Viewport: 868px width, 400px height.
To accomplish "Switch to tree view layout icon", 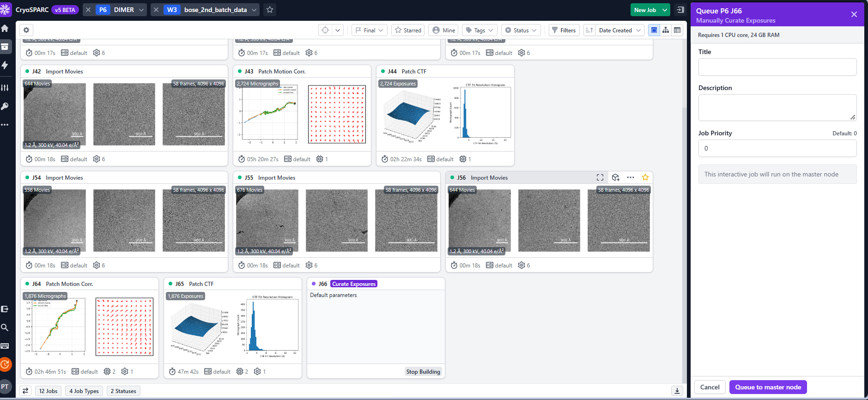I will click(x=666, y=30).
